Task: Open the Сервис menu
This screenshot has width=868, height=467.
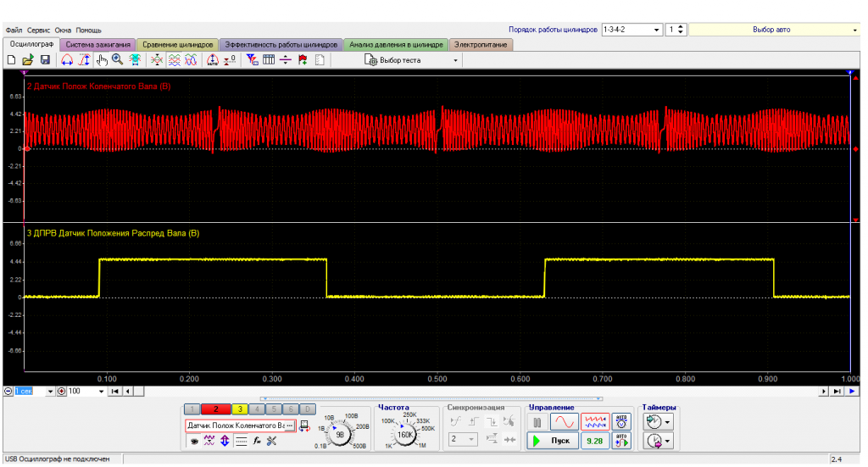Action: pos(39,30)
